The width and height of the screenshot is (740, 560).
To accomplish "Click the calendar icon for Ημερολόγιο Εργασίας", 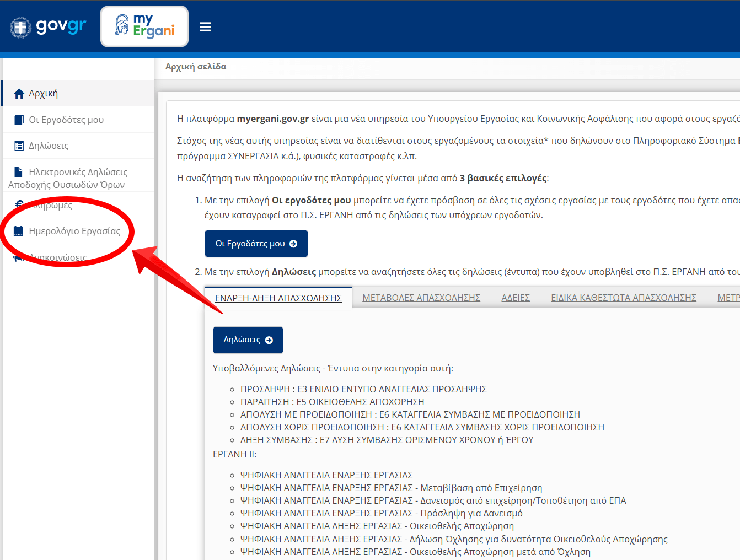I will (18, 231).
